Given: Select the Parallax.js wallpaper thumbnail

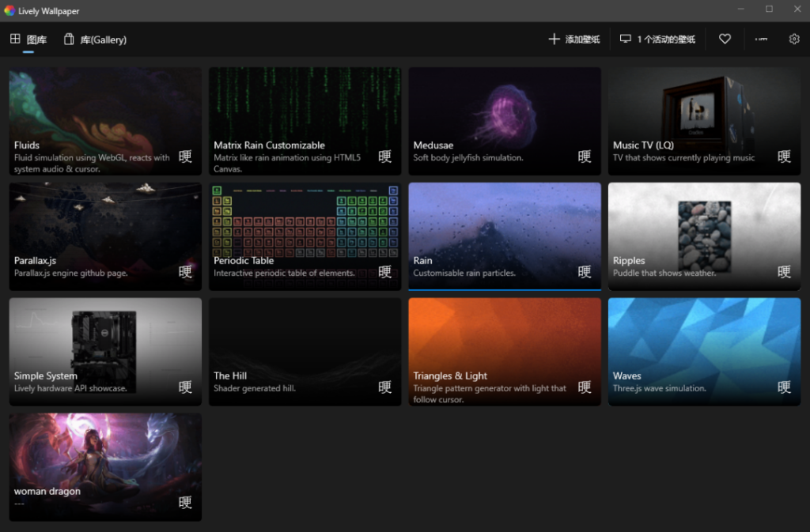Looking at the screenshot, I should point(105,236).
